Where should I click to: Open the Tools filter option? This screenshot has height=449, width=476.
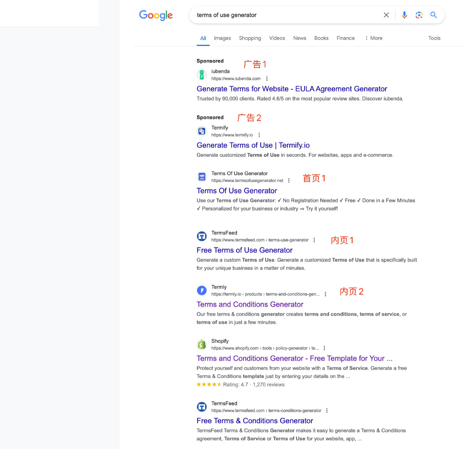click(x=434, y=38)
